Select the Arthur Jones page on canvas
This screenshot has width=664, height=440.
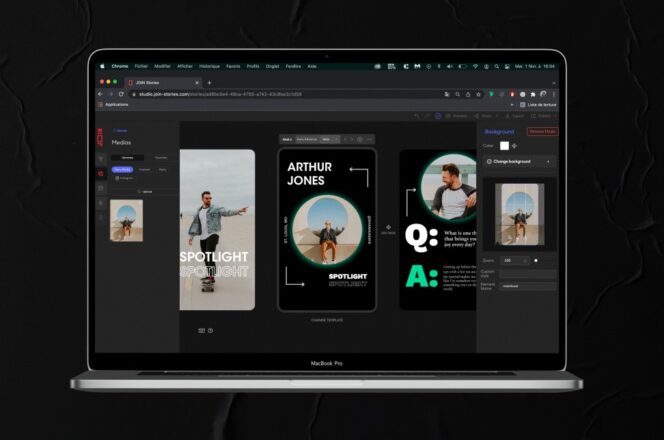[327, 230]
